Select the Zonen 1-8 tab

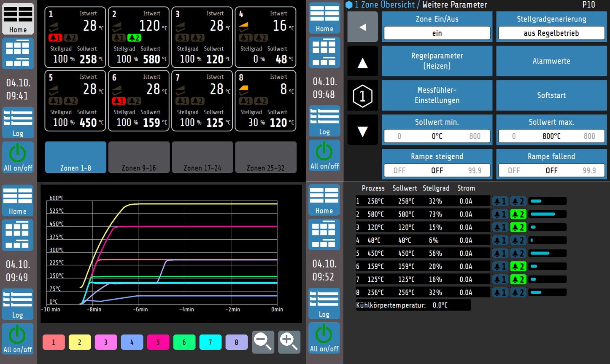(76, 157)
